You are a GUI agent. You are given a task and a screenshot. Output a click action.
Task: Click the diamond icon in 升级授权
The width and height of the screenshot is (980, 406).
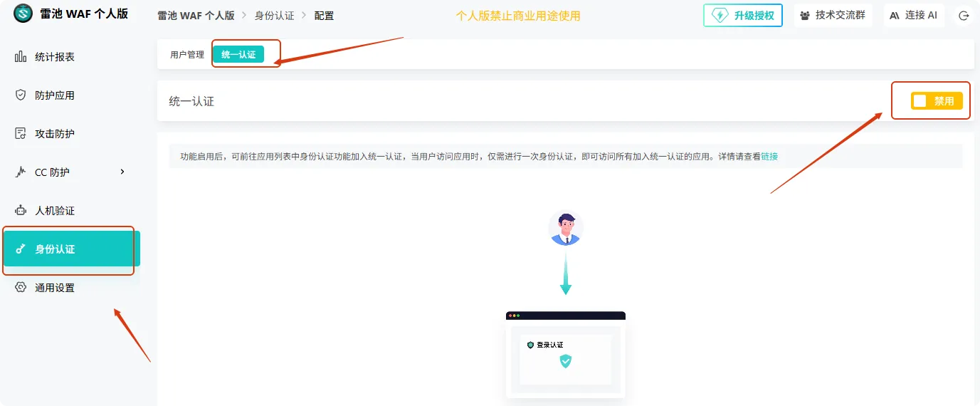[720, 15]
